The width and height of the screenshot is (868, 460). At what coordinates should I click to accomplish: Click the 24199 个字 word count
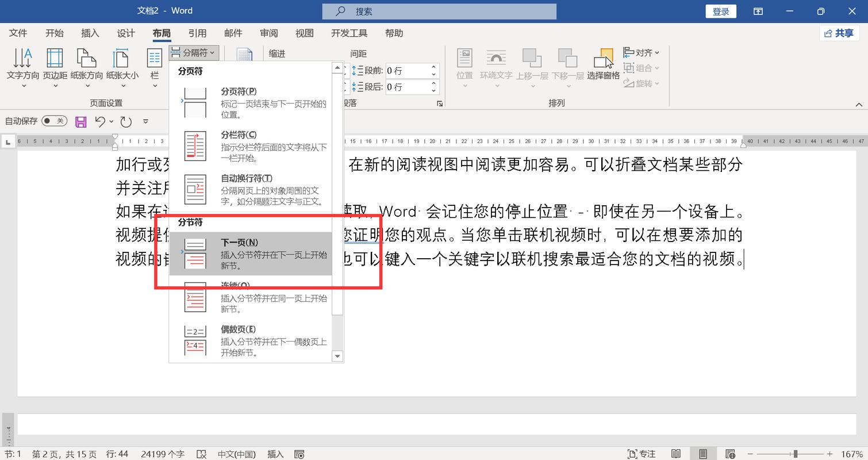[x=163, y=454]
